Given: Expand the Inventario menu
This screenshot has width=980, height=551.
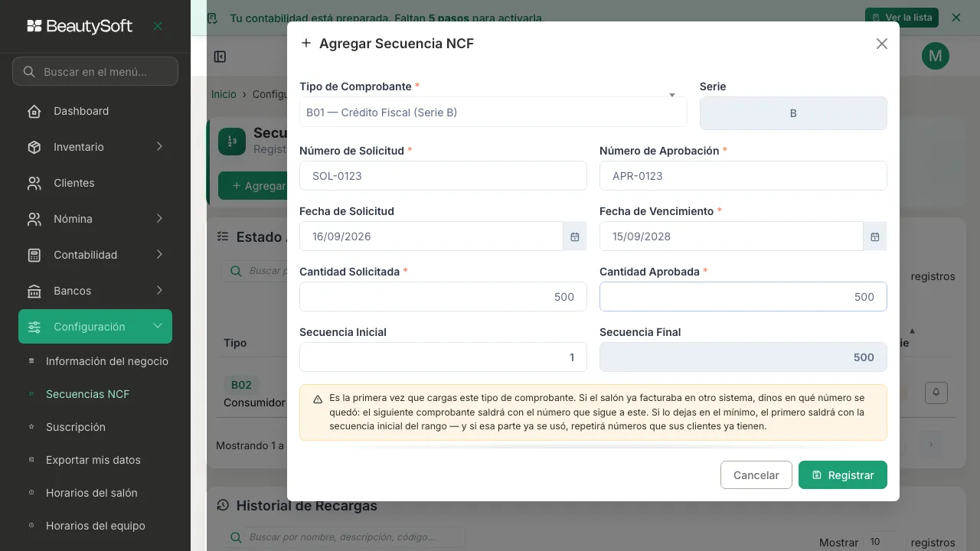Looking at the screenshot, I should click(95, 147).
